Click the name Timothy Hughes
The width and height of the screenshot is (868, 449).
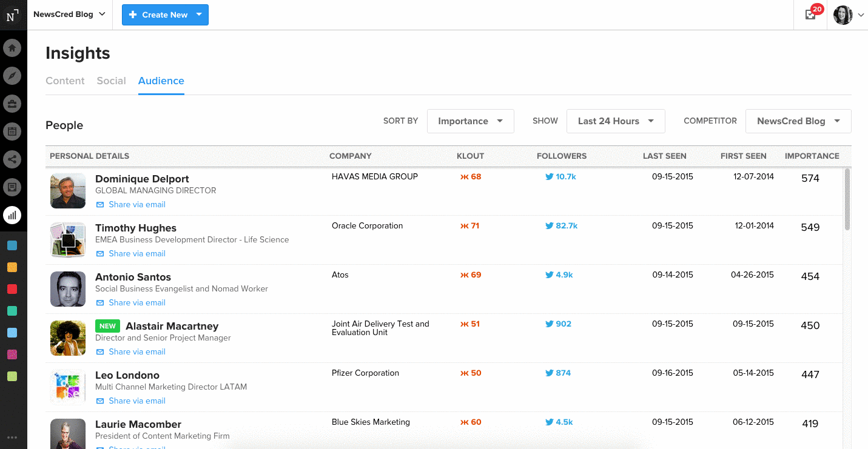point(136,228)
